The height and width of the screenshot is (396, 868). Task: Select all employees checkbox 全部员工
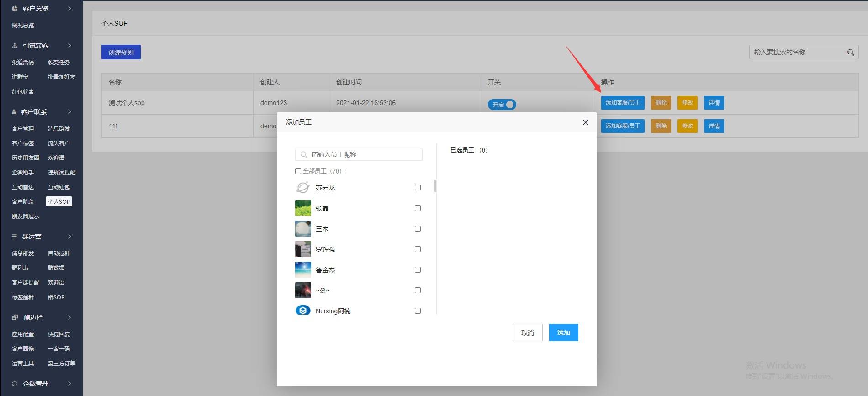tap(298, 171)
